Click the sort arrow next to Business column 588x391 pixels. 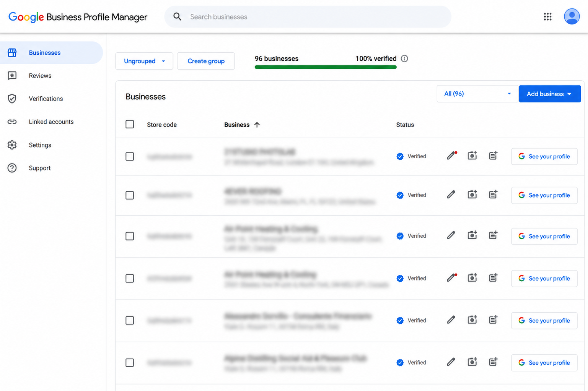(257, 125)
